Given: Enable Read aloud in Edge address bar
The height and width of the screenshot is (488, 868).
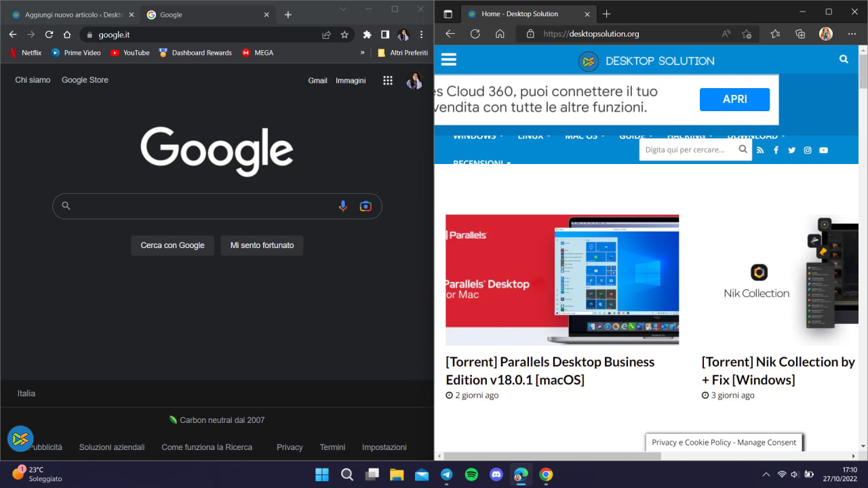Looking at the screenshot, I should click(x=726, y=34).
